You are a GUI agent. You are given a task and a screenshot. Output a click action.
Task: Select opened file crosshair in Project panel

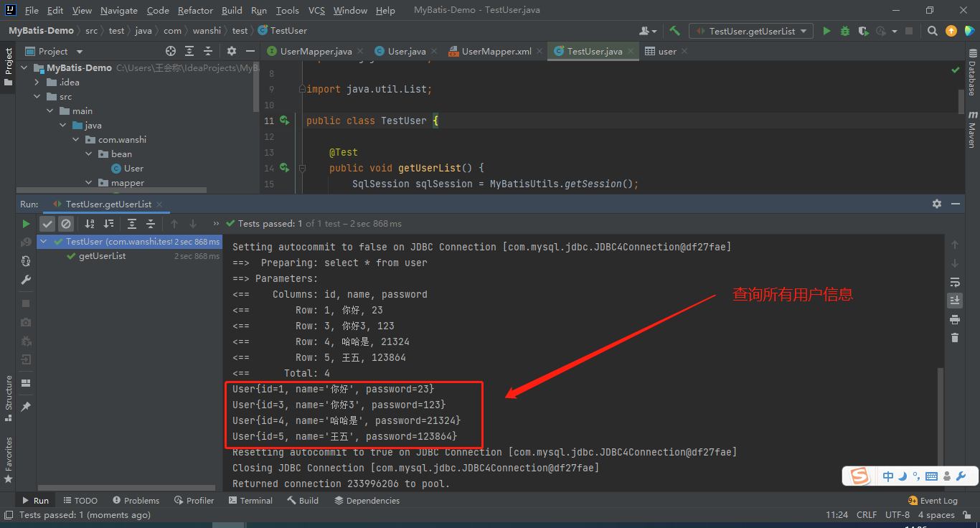pos(171,51)
